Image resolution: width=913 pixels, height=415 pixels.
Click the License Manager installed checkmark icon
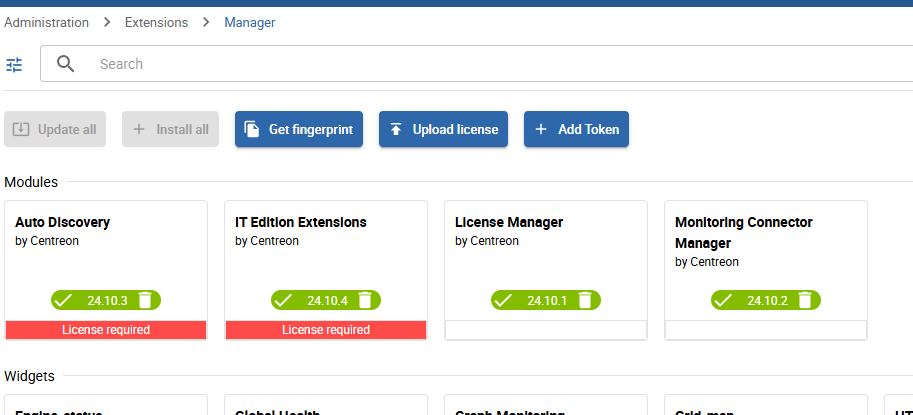point(503,300)
